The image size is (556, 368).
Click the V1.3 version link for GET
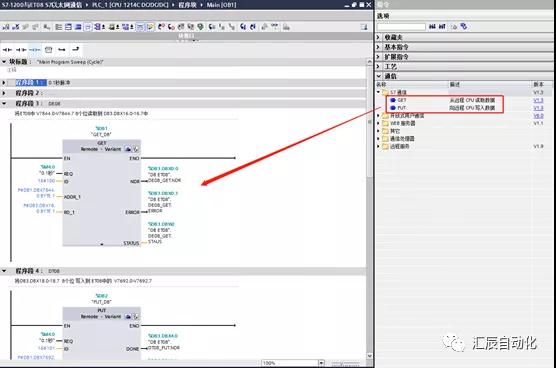coord(538,100)
